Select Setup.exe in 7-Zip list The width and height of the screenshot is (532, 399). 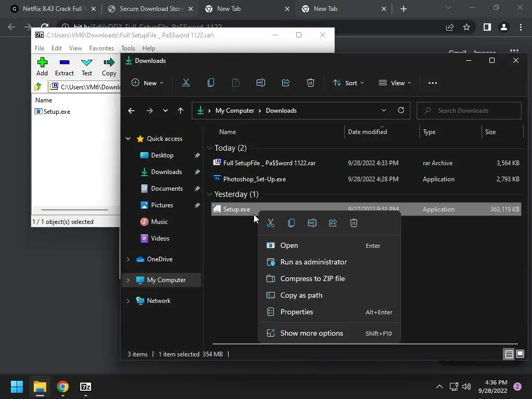pos(53,112)
